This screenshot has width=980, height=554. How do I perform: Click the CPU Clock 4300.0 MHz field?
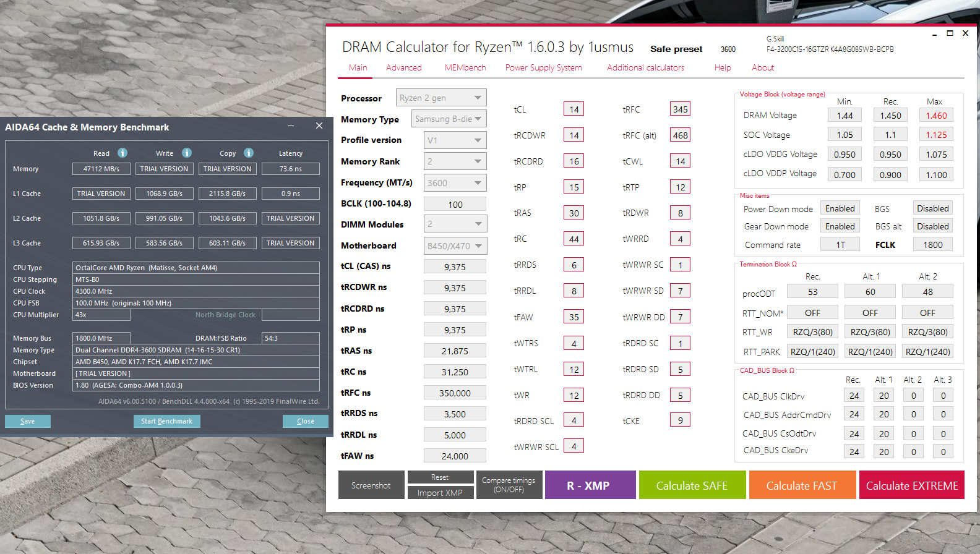coord(196,291)
